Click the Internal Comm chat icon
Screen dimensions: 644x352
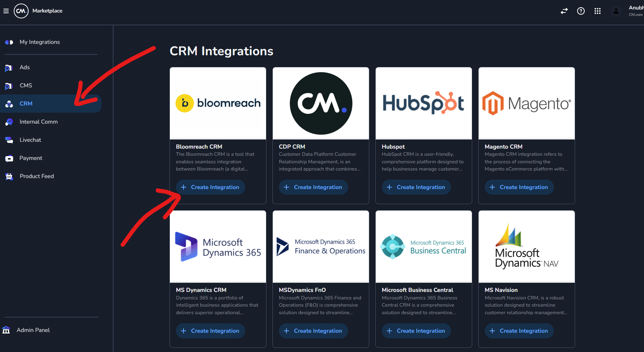(x=9, y=122)
